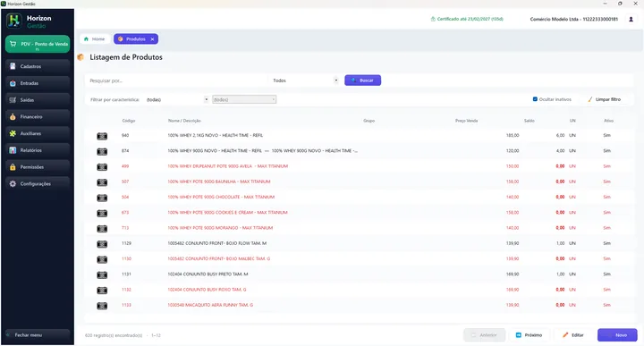The height and width of the screenshot is (346, 644).
Task: Click the Configurações gear icon
Action: (13, 184)
